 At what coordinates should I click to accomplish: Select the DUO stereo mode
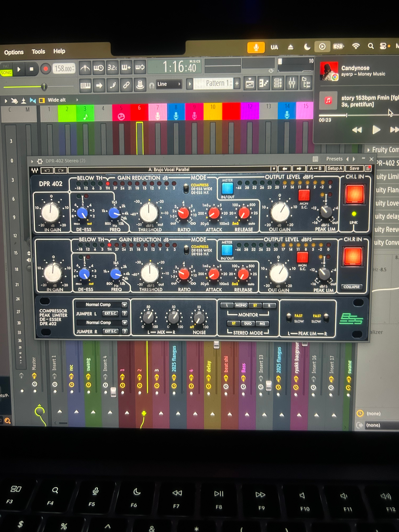click(248, 324)
